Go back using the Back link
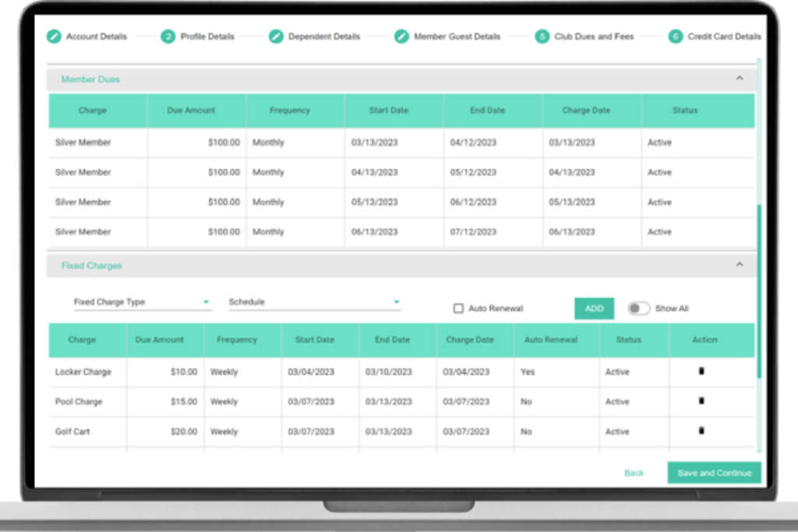Viewport: 798px width, 532px height. 634,473
